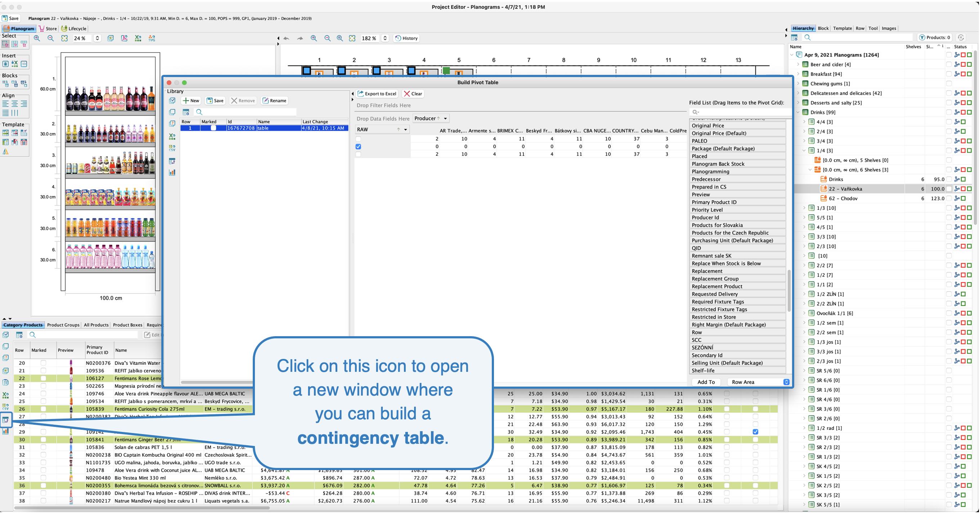Switch to the Block tab in right panel
Screen dimensions: 980x514
pos(823,28)
